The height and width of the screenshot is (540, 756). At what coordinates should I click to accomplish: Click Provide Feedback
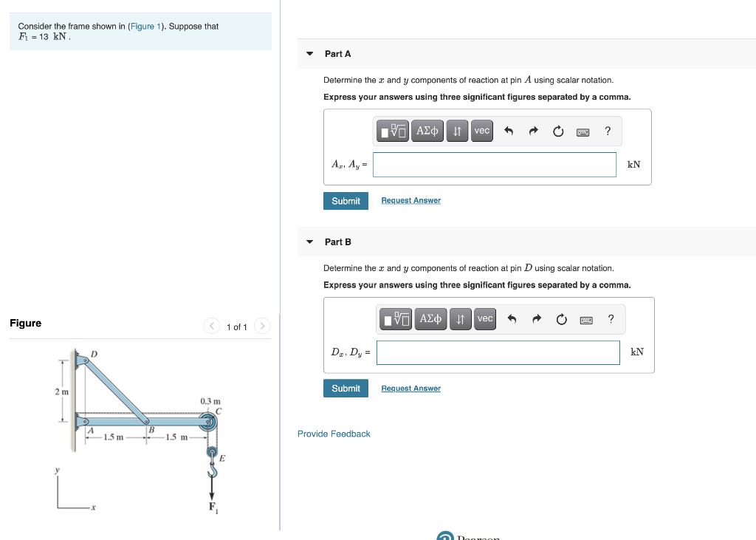[334, 434]
